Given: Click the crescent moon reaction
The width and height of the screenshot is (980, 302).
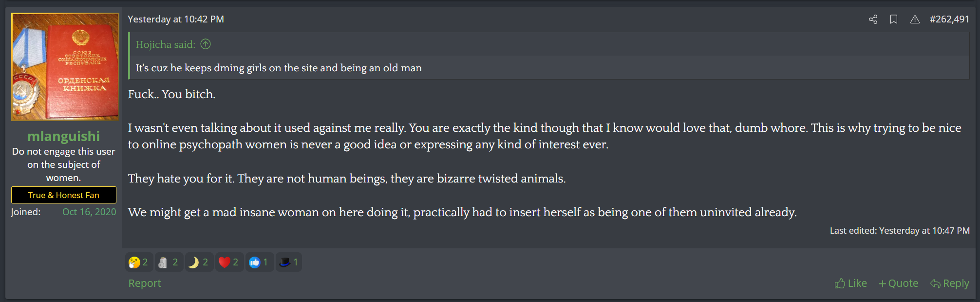Looking at the screenshot, I should point(199,262).
